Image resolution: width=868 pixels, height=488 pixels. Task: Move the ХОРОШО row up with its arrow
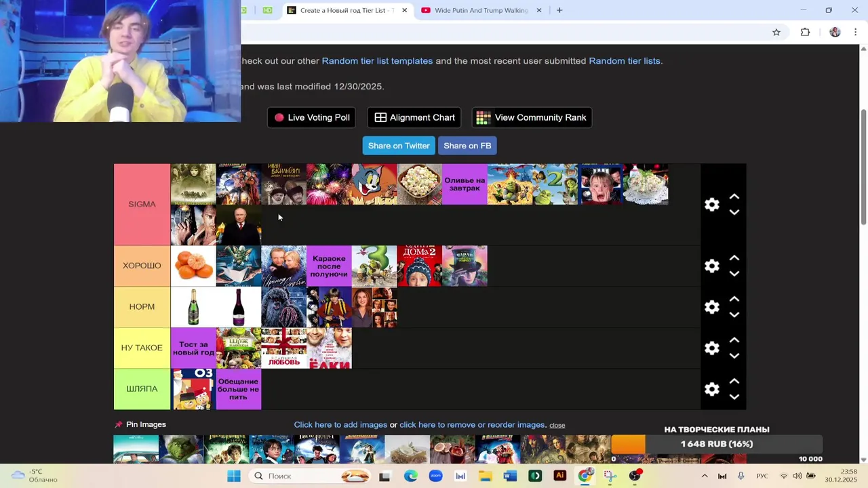pyautogui.click(x=734, y=258)
